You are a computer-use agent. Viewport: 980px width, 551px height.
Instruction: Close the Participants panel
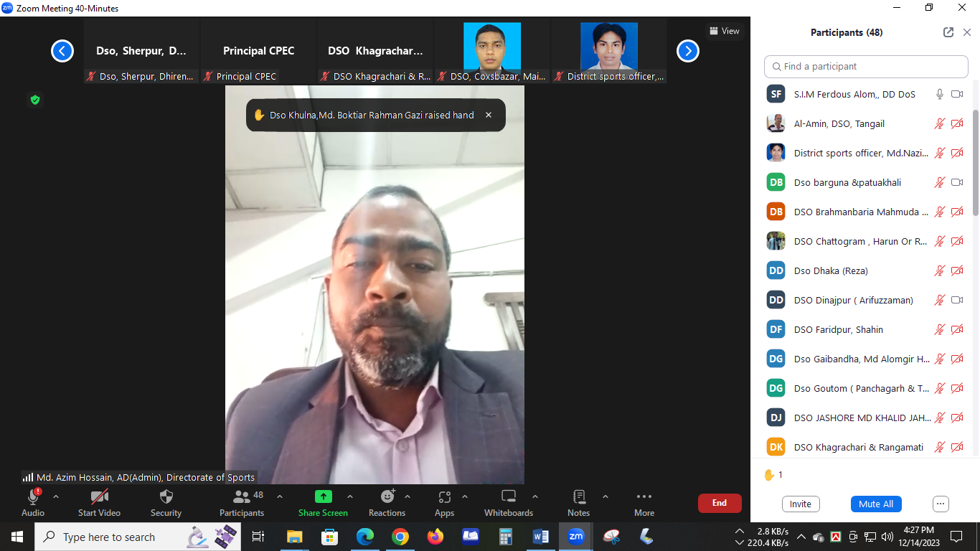click(967, 32)
